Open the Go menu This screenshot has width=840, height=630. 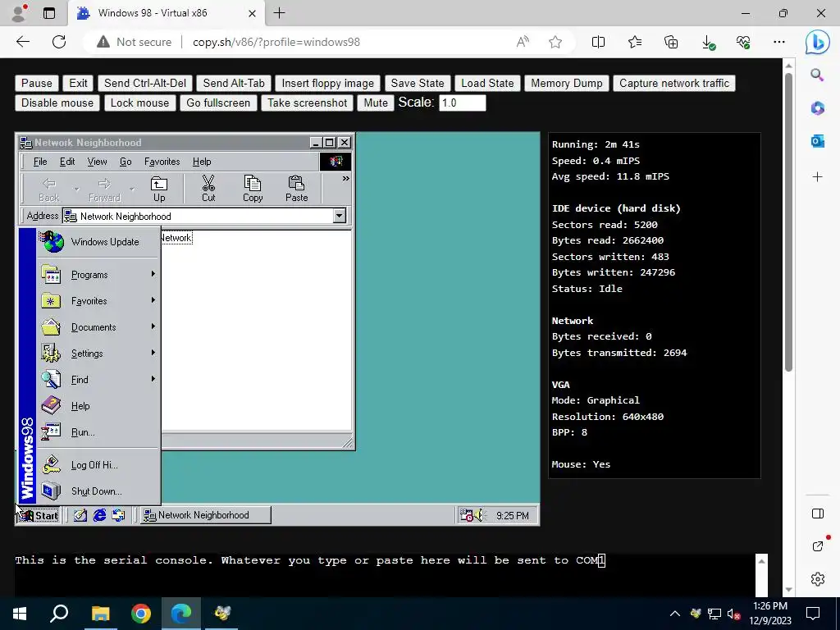click(x=126, y=162)
